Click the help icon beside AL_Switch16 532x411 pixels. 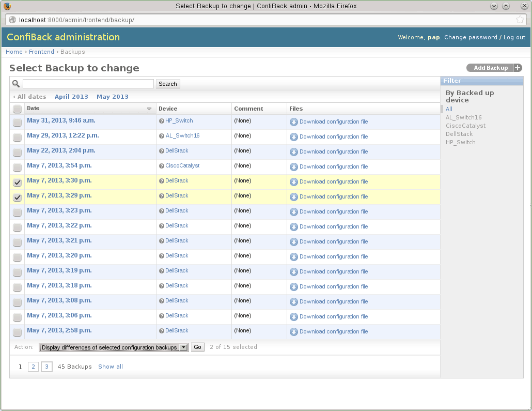click(162, 136)
